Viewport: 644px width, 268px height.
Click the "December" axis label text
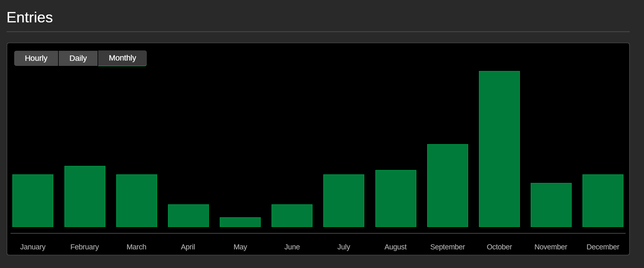603,247
